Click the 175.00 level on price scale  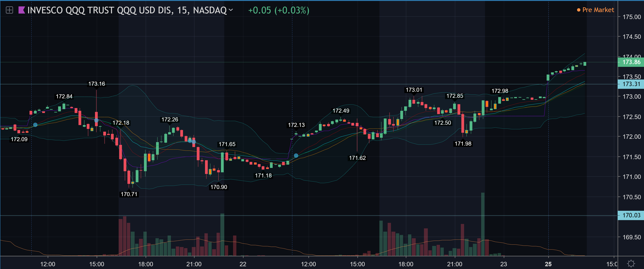click(x=632, y=17)
